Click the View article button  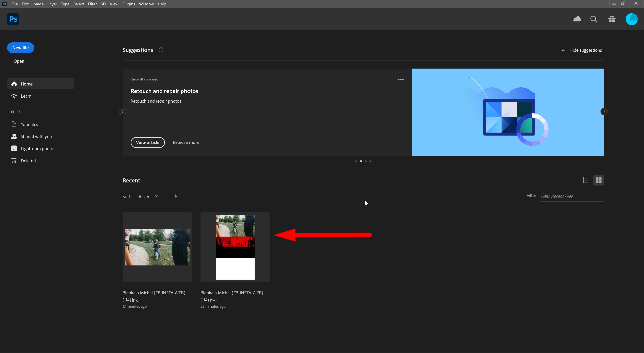(147, 142)
